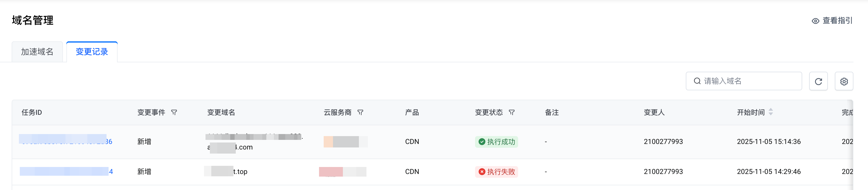Open the 查看指引 guide link
Screen dimensions: 868x190
click(x=837, y=21)
